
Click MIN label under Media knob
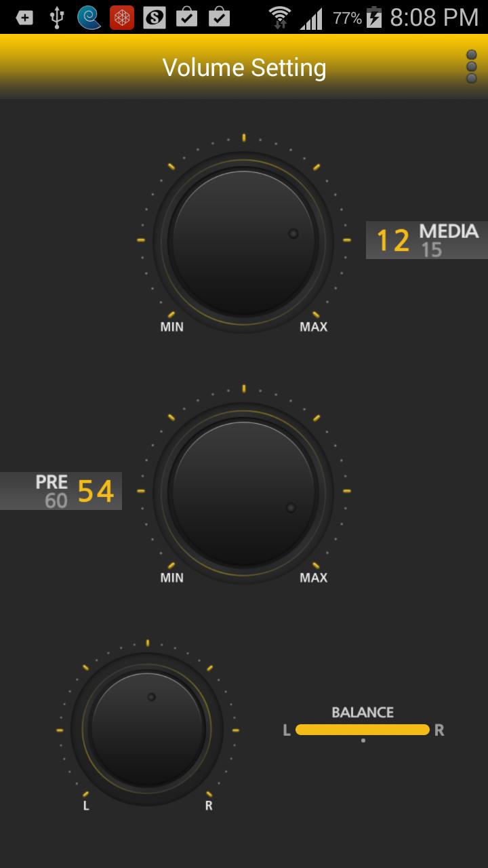point(171,327)
